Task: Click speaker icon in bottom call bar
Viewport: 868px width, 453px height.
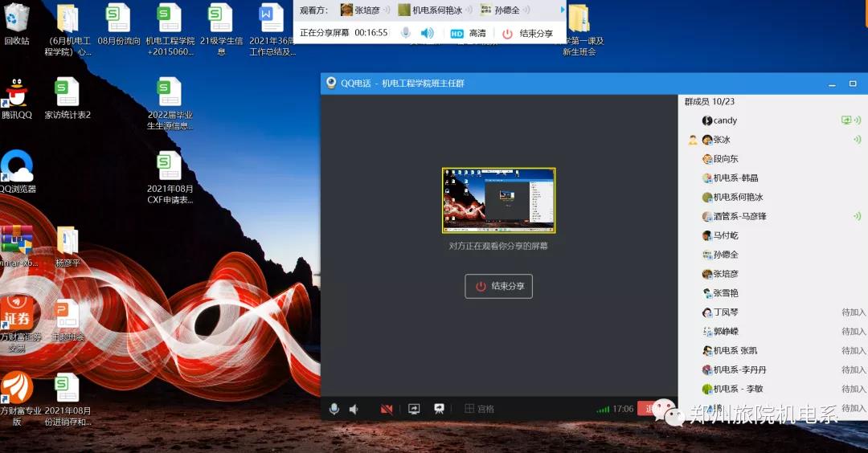Action: point(354,409)
